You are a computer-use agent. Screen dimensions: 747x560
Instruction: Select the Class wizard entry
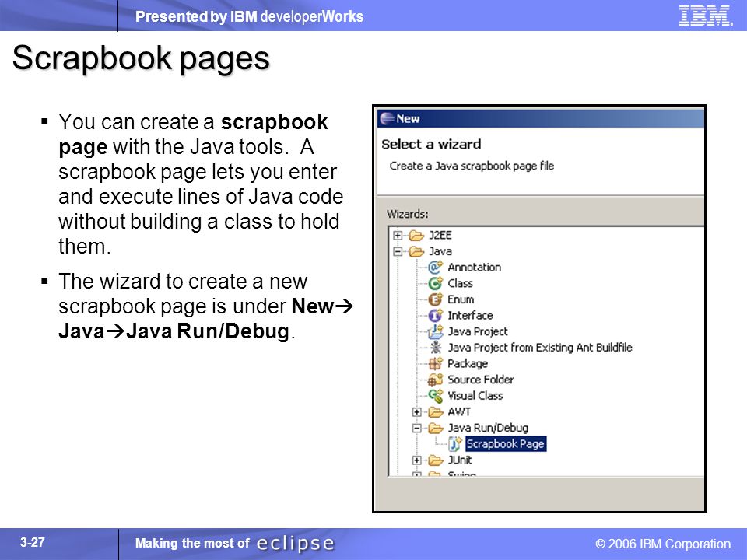[460, 283]
